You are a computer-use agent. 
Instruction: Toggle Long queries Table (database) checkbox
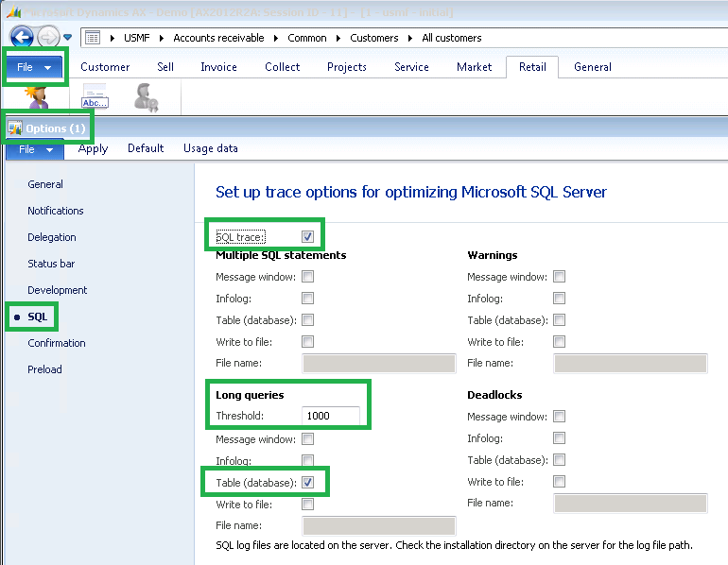click(x=308, y=483)
